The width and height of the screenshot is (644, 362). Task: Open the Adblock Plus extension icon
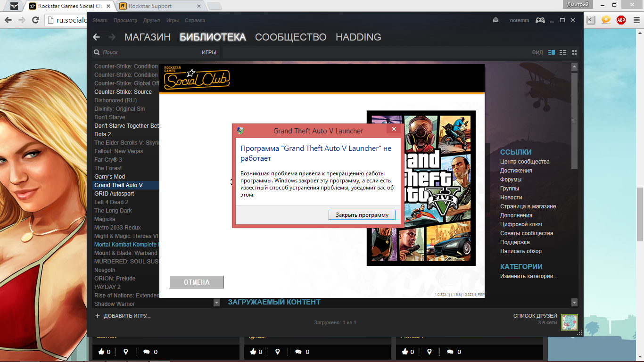621,20
